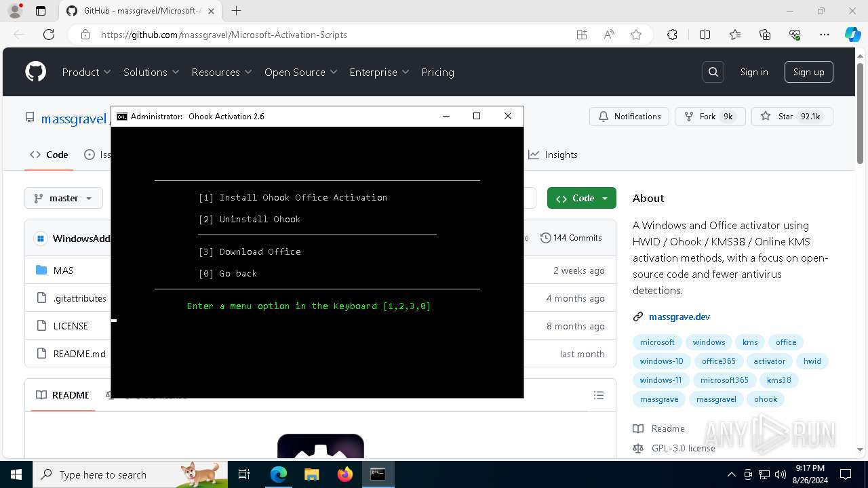Select hwid topic tag
The height and width of the screenshot is (488, 868).
812,361
